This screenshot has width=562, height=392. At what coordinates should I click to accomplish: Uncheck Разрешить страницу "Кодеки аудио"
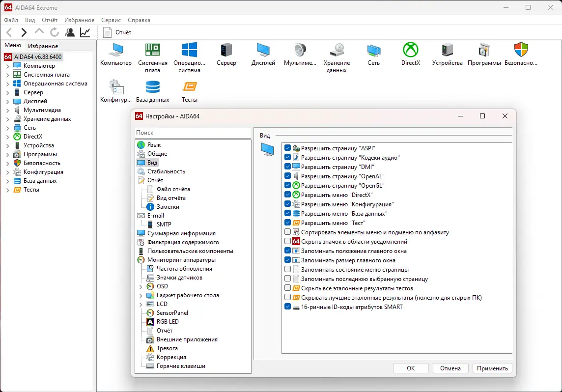(287, 157)
